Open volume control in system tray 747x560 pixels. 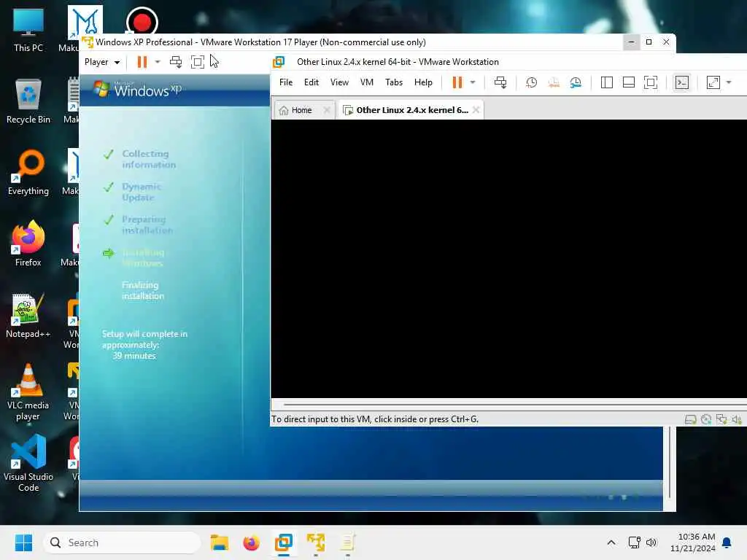tap(651, 542)
